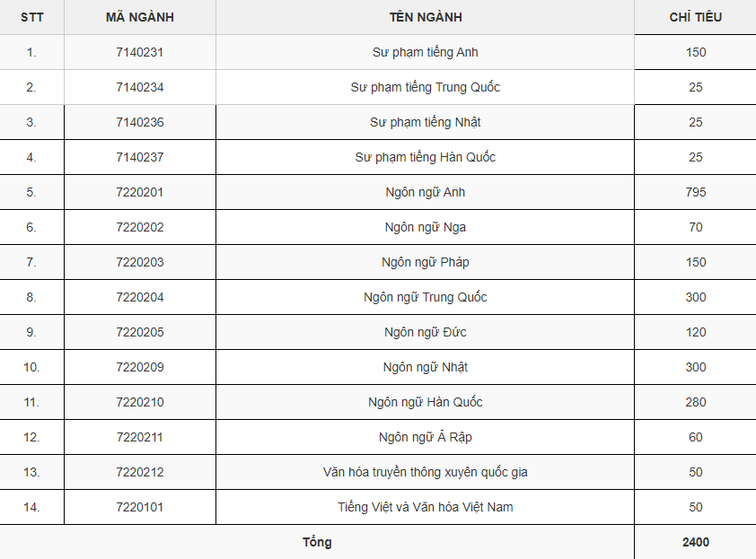756x559 pixels.
Task: Click the Ngôn ngữ Đức cell
Action: (426, 332)
